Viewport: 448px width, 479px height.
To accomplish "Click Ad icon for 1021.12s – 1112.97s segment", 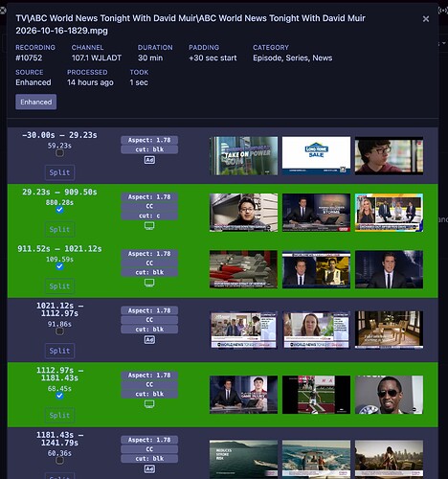I will 149,340.
